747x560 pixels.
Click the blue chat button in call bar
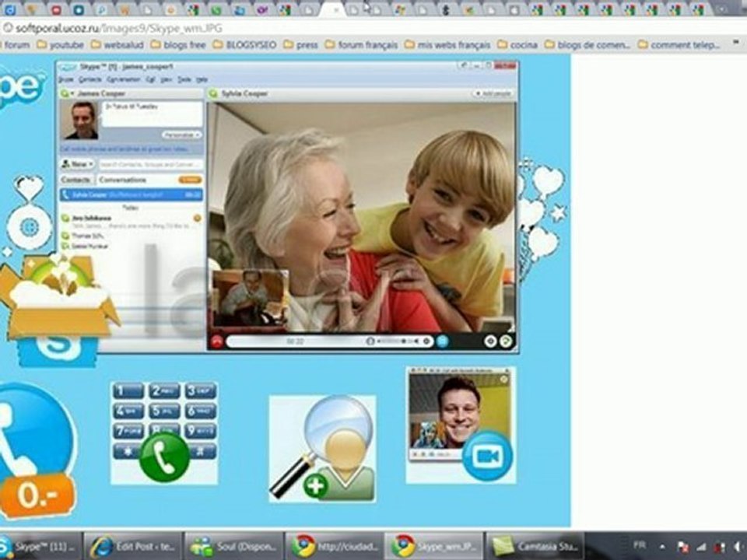pos(443,341)
